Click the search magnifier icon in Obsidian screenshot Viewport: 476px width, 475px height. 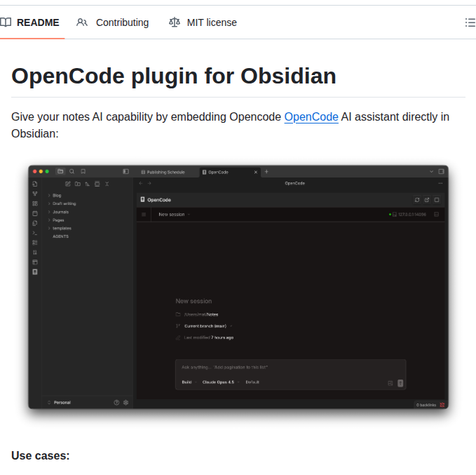[x=72, y=171]
